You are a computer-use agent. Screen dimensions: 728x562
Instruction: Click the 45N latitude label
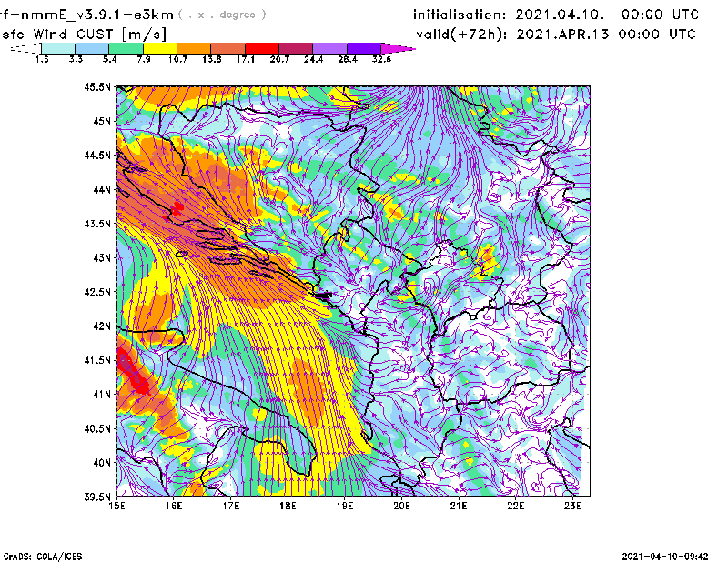point(102,121)
